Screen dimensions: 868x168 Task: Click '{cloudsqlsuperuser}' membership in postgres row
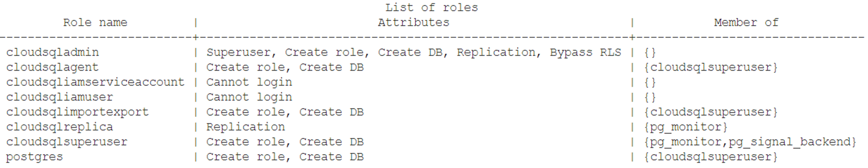click(711, 157)
